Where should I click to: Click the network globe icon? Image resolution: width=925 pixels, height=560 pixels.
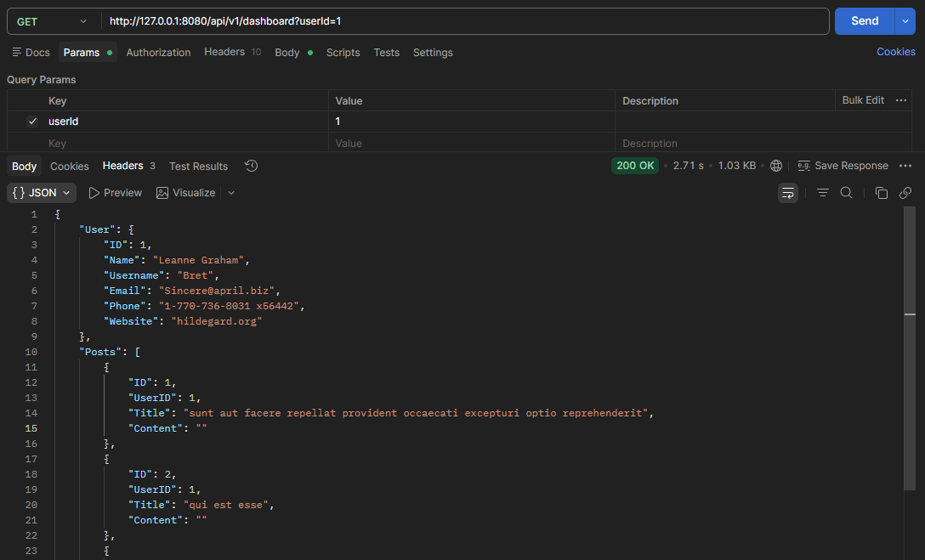pos(776,167)
